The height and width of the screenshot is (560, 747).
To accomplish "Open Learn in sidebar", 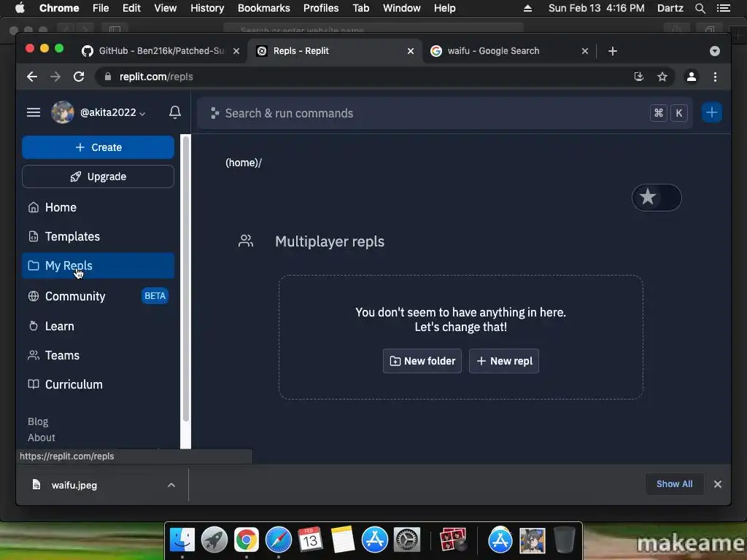I will [x=98, y=326].
